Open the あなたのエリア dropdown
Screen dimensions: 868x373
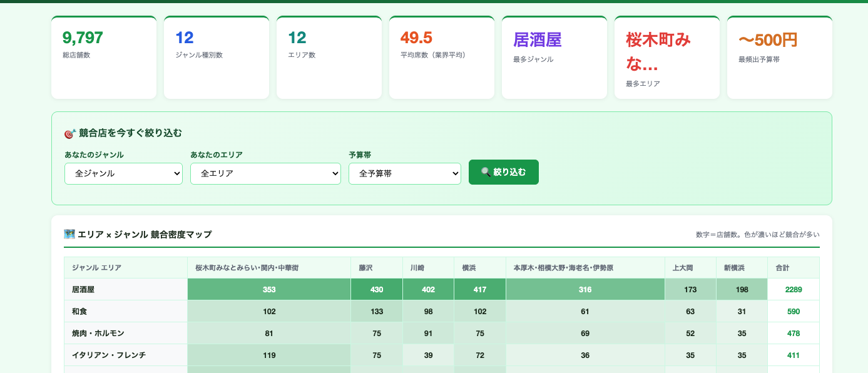pyautogui.click(x=265, y=173)
